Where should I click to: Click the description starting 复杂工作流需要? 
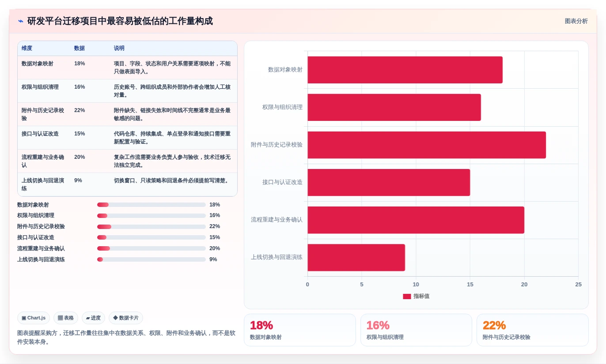click(172, 161)
